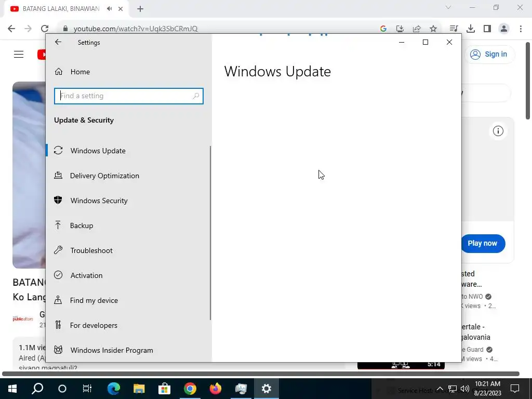Bookmark this page with the star icon
532x399 pixels.
(433, 29)
